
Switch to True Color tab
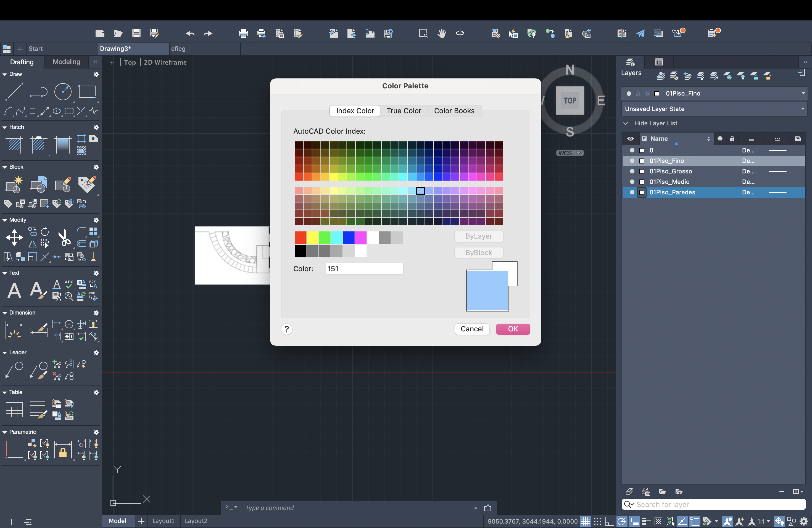coord(404,111)
